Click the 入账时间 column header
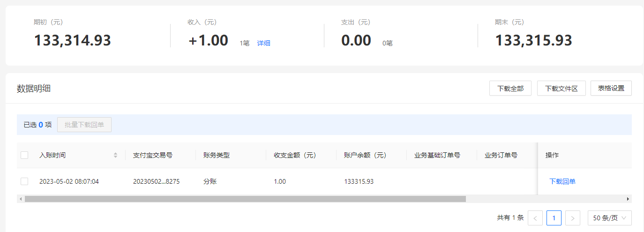This screenshot has height=232, width=644. point(52,155)
